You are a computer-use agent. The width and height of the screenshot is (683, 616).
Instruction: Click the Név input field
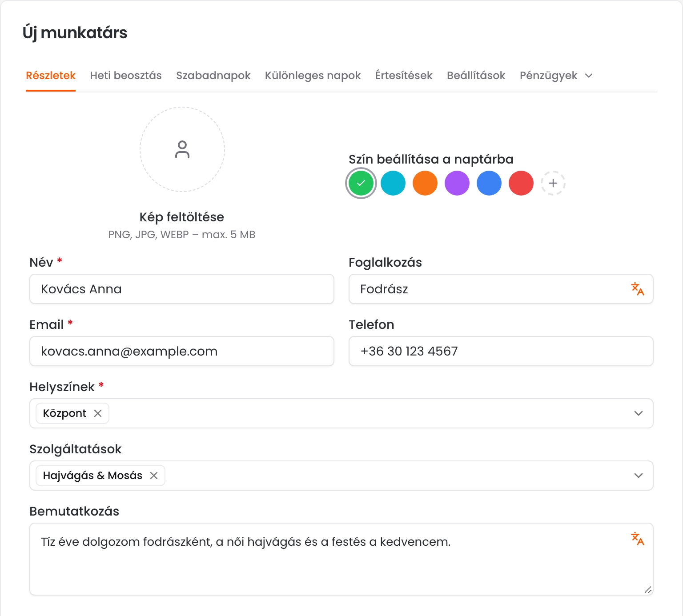(x=182, y=289)
